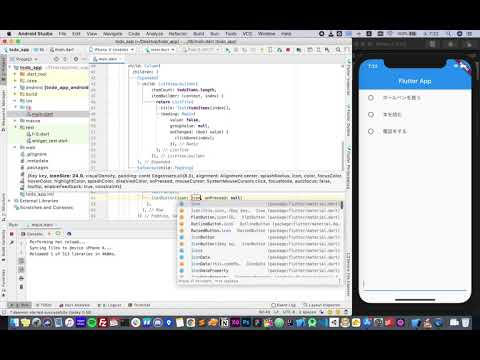Click the Project panel settings gear icon
Viewport: 480px width, 360px height.
[76, 59]
